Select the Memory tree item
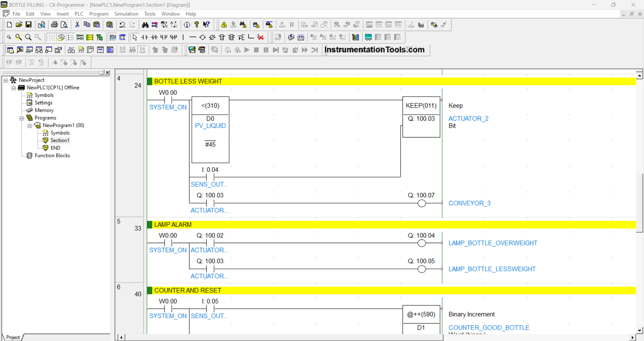Viewport: 644px width, 341px height. [44, 110]
